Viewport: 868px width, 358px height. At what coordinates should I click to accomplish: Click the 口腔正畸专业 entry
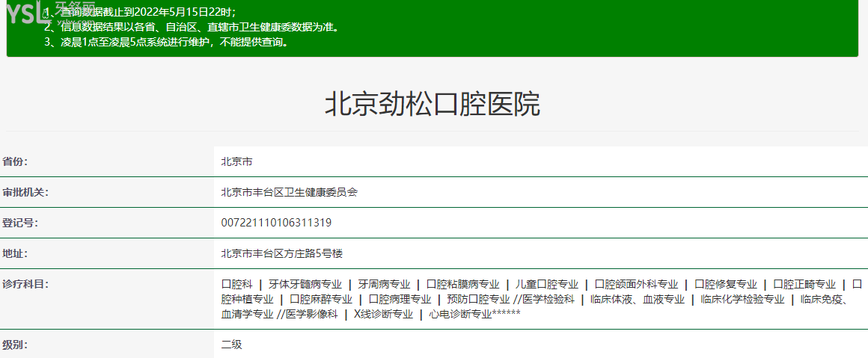[x=804, y=285]
